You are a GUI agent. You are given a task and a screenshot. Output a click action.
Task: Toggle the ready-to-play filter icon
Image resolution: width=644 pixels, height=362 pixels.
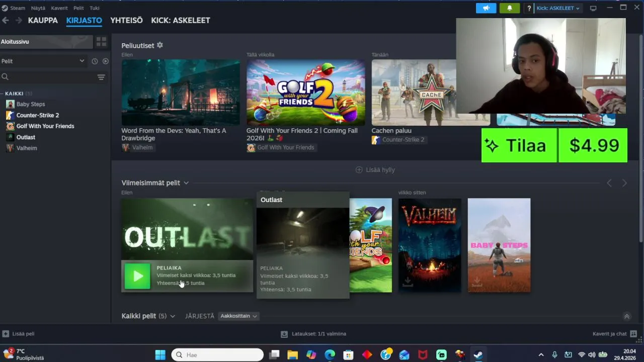tap(106, 61)
